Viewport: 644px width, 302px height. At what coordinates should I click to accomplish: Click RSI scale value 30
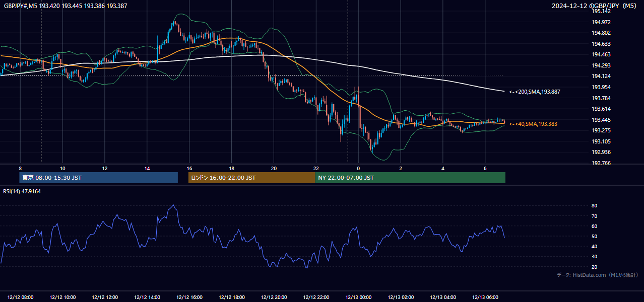tap(594, 257)
